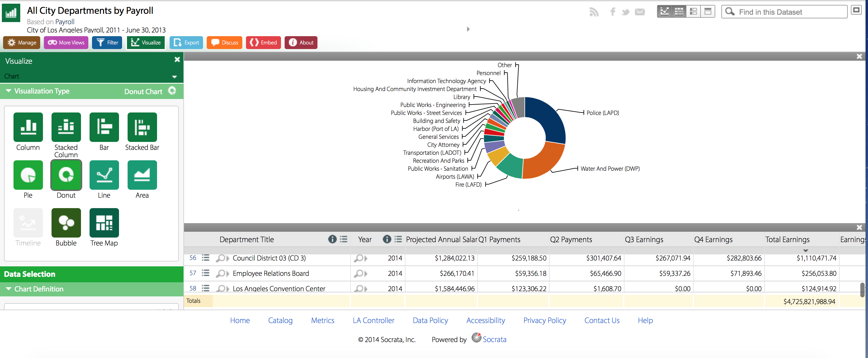
Task: Open the Chart dropdown in Visualize
Action: (x=174, y=76)
